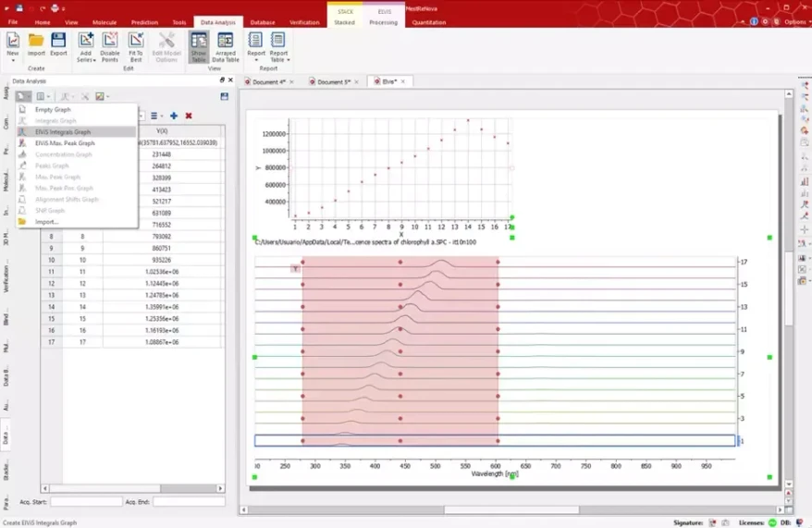Choose ElViS Max. Peak Graph menu entry
The image size is (812, 528).
tap(77, 143)
